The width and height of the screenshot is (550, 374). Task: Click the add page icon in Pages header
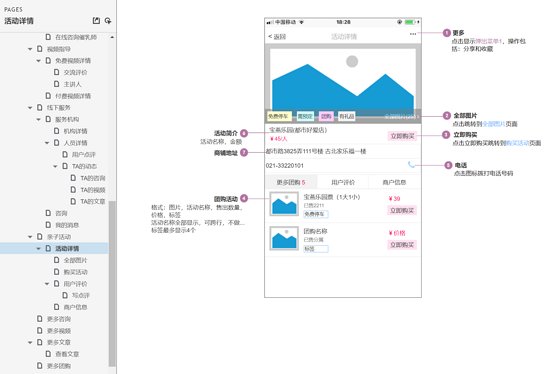[x=96, y=21]
